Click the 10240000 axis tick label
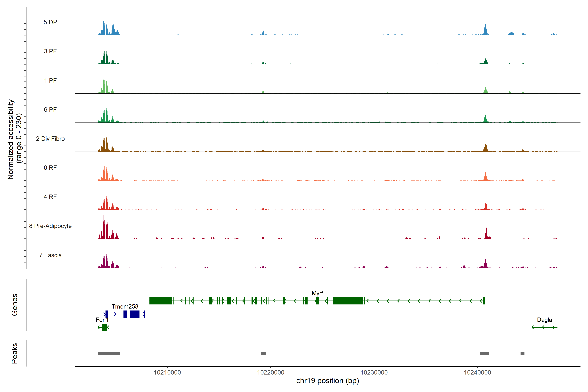Viewport: 588px width, 392px height. tap(477, 373)
